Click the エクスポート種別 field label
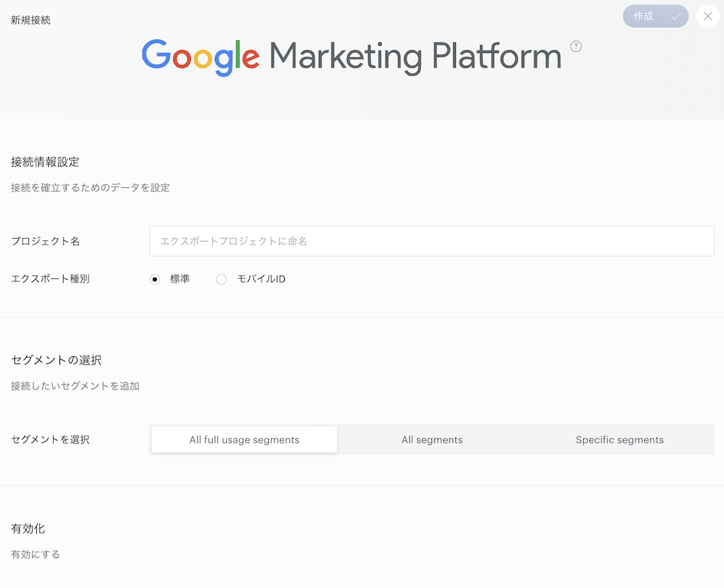This screenshot has width=724, height=588. pyautogui.click(x=50, y=278)
